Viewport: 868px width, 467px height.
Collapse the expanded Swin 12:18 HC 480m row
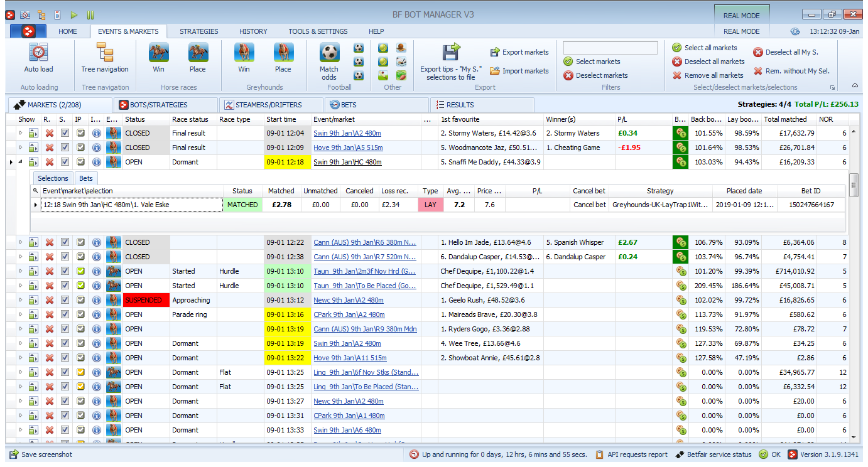20,162
